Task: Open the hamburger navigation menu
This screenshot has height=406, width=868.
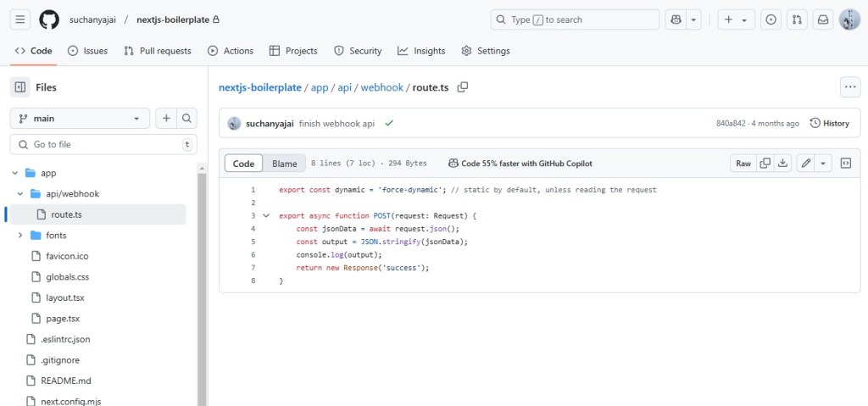Action: (20, 19)
